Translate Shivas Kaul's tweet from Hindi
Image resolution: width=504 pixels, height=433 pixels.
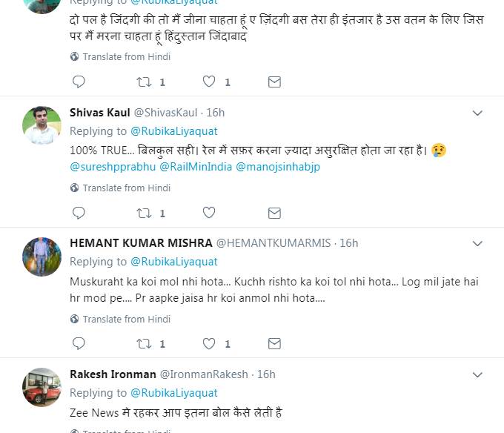pos(126,188)
